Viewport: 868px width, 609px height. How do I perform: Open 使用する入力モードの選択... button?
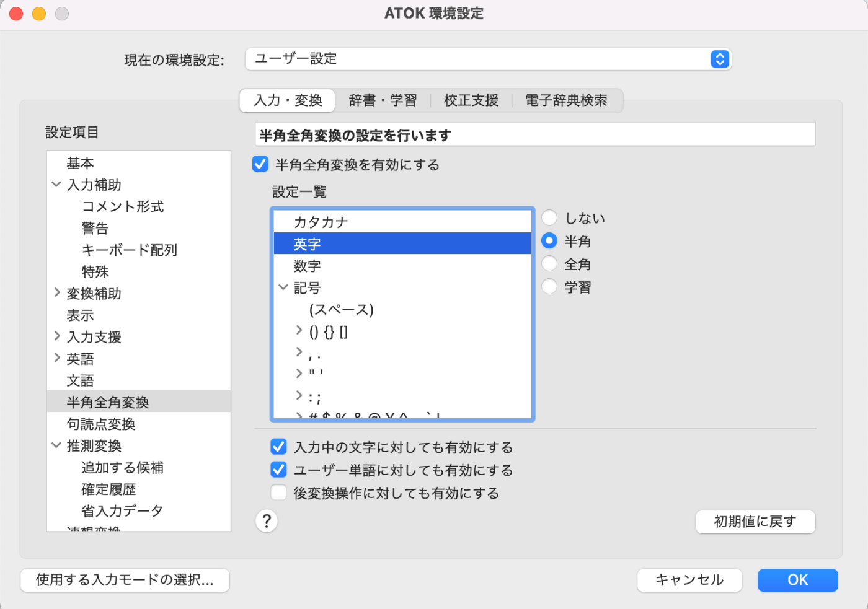pyautogui.click(x=125, y=580)
